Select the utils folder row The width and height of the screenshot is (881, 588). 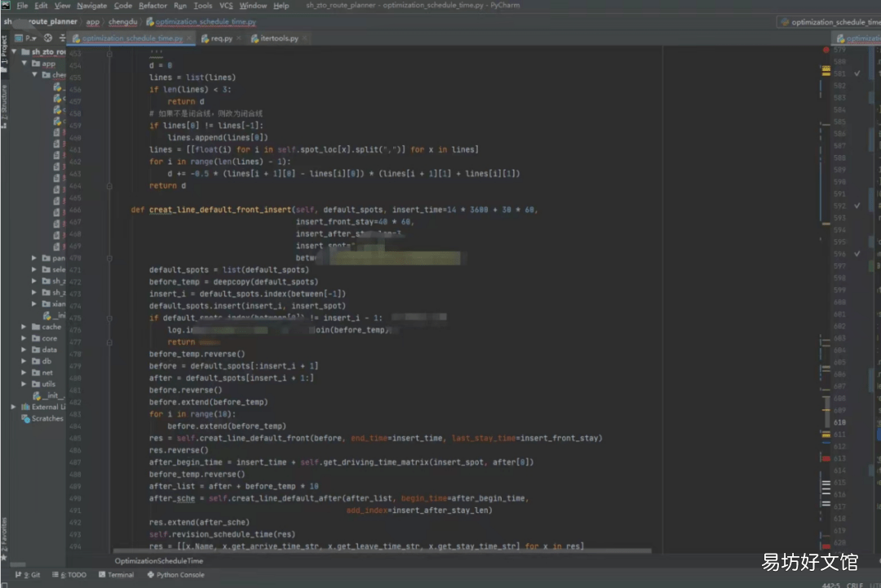[x=38, y=384]
